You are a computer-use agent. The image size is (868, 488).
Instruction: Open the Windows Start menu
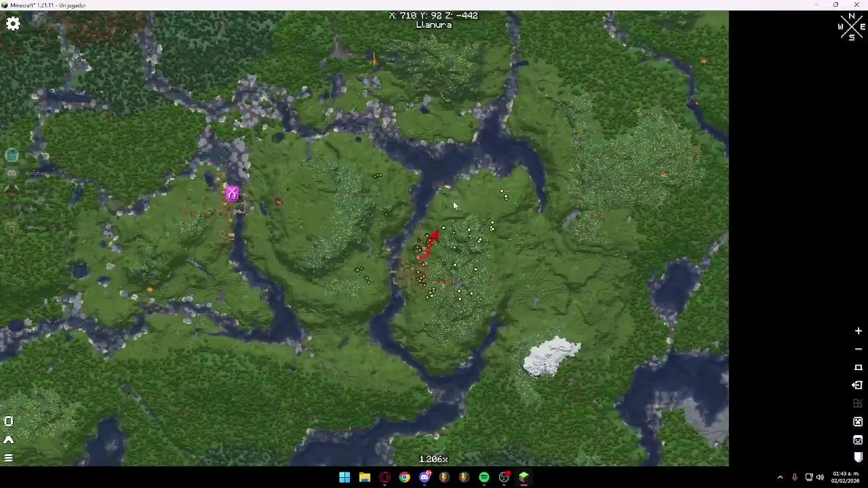click(344, 477)
